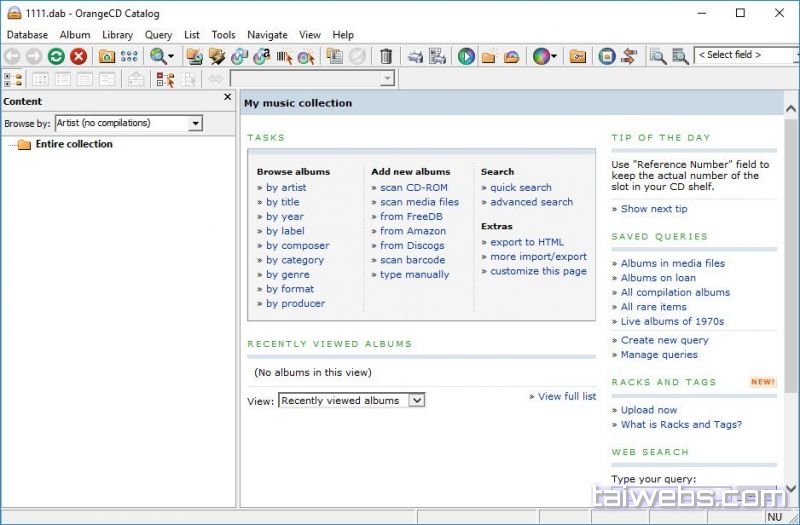Click the Amazon download toolbar icon
Viewport: 800px width, 525px height.
262,57
